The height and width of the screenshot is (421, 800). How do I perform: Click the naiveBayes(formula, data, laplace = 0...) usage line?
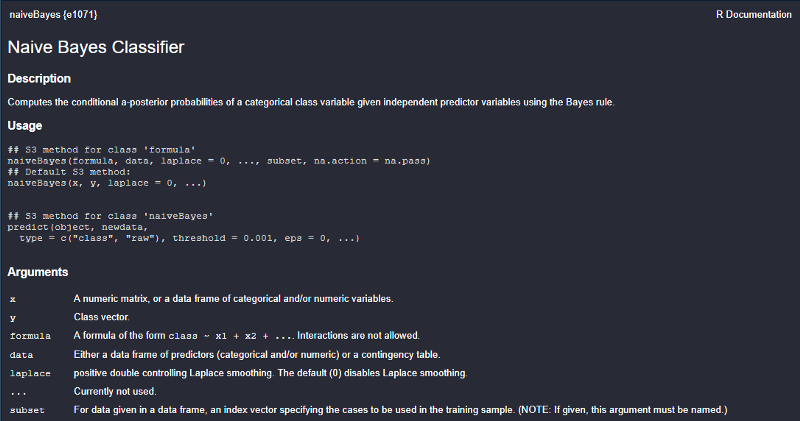pos(219,161)
